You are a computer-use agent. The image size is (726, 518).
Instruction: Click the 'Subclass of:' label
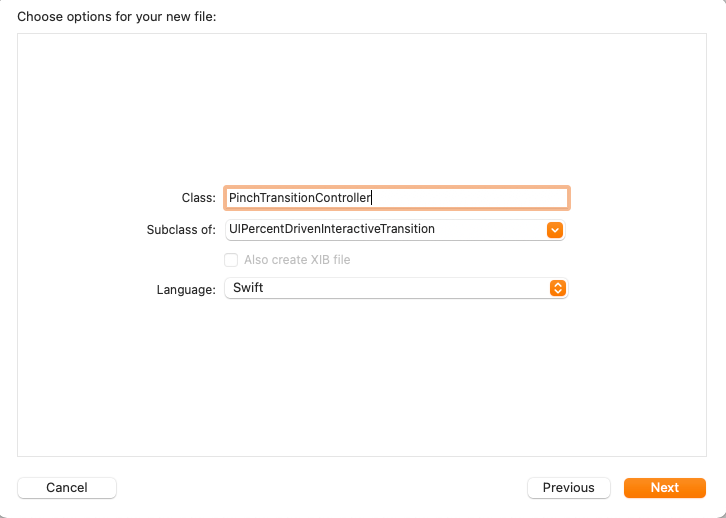point(181,230)
